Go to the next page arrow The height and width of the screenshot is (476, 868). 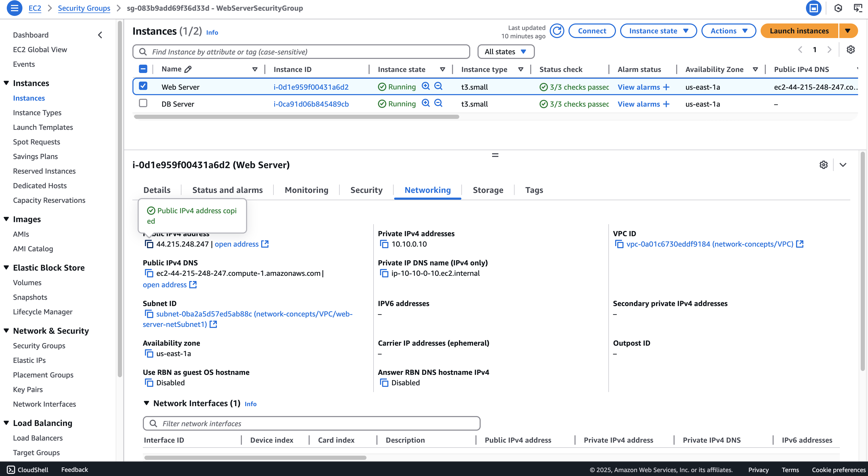pos(829,50)
